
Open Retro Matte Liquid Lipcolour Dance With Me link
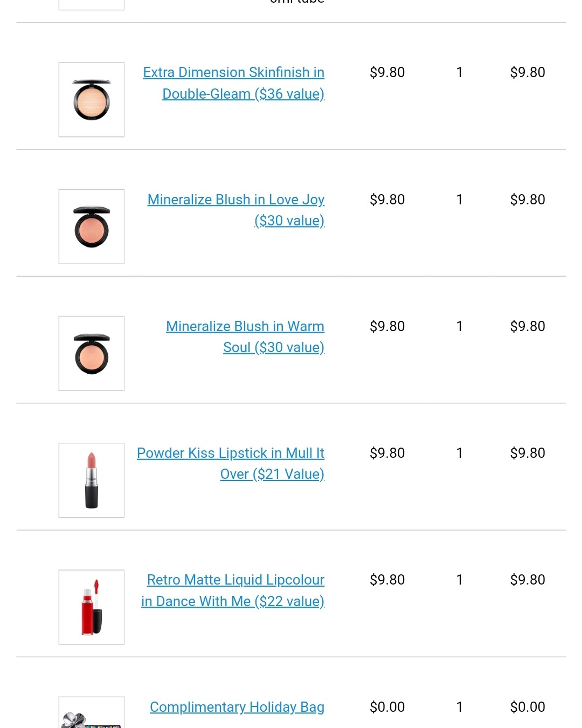(x=233, y=590)
